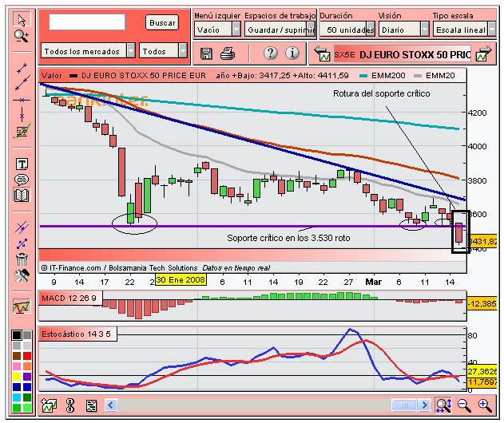Click the chart icon at bottom left
This screenshot has width=504, height=423.
tap(49, 405)
